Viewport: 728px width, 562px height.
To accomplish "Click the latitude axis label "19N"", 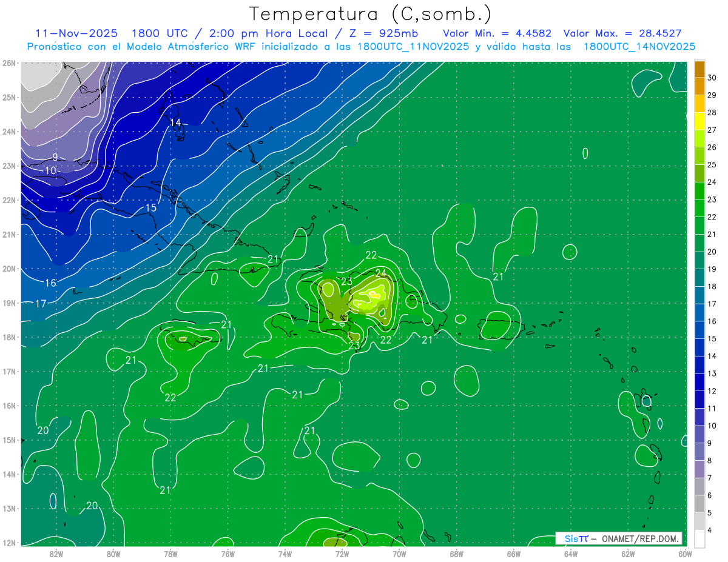I will 9,303.
